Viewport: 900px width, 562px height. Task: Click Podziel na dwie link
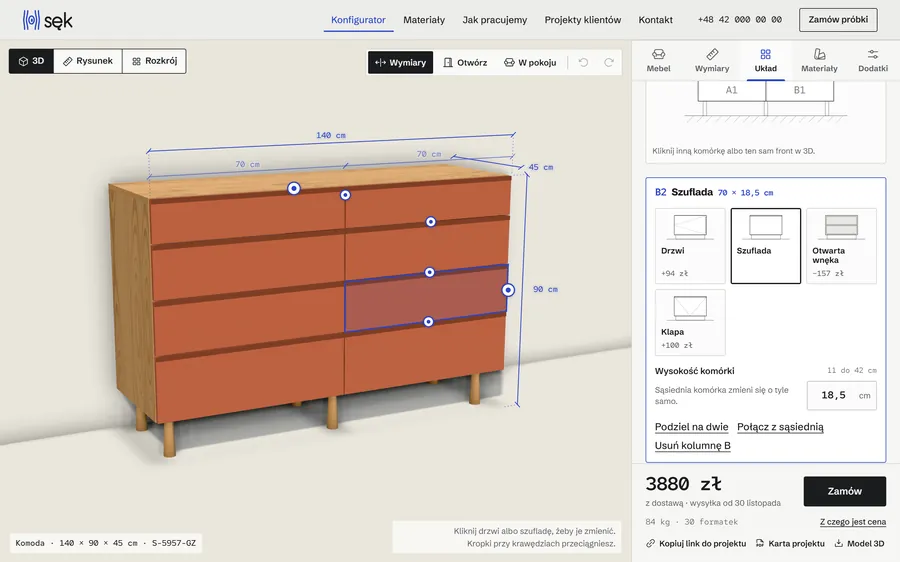[692, 427]
